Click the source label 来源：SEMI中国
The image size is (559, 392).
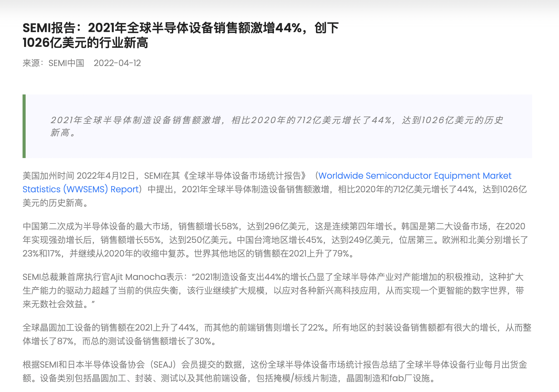[x=53, y=63]
